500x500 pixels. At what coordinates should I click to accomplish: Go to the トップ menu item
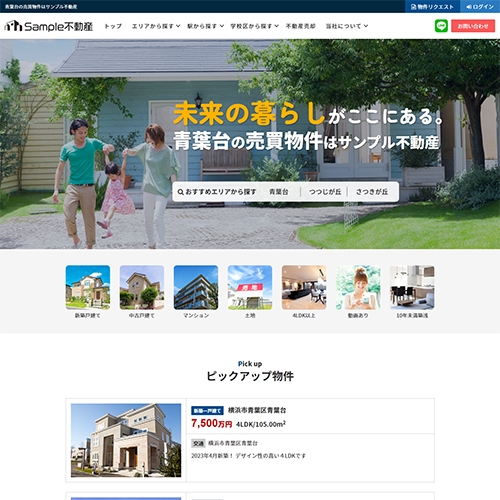tap(113, 26)
